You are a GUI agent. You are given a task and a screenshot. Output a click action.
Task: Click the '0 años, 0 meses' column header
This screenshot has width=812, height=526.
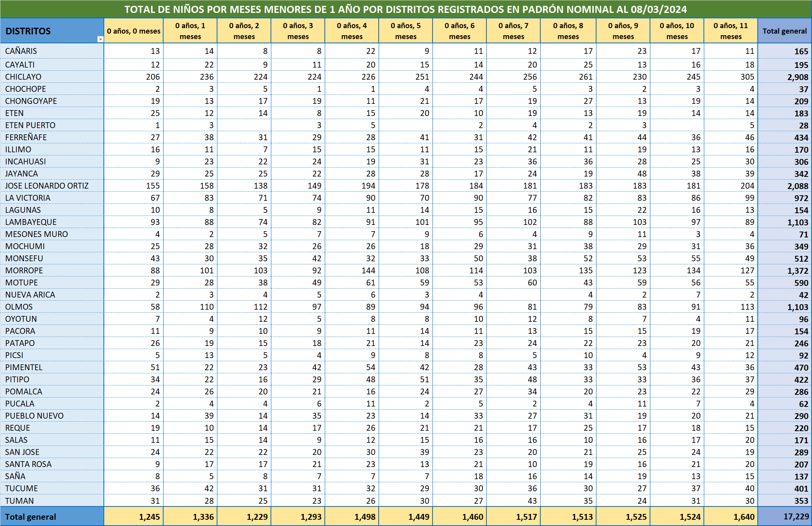pyautogui.click(x=134, y=31)
